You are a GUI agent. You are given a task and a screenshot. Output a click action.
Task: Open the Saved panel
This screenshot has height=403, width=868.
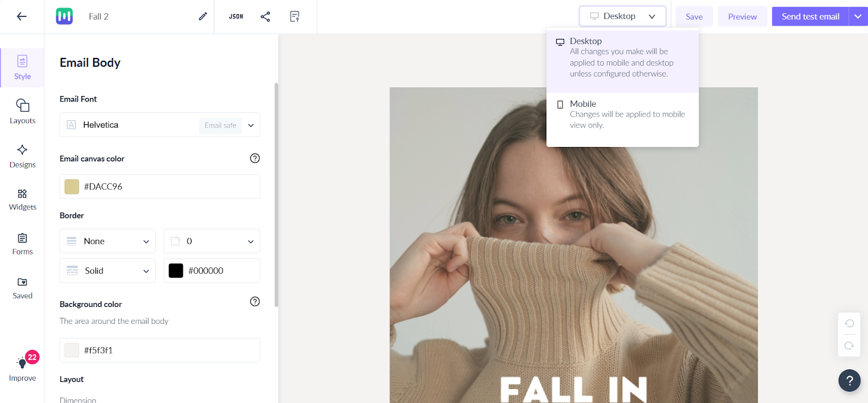click(22, 288)
